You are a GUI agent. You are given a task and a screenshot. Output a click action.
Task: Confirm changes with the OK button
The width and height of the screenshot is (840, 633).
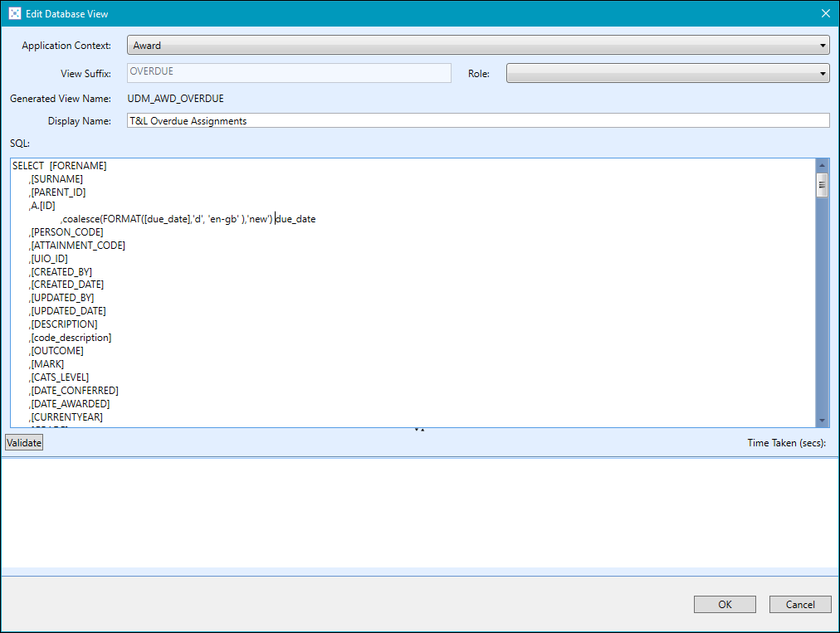click(724, 604)
